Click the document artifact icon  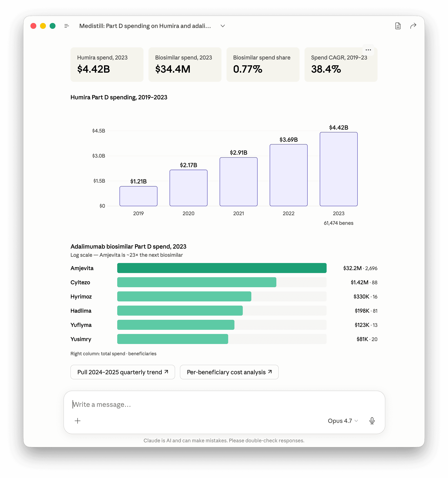(398, 26)
